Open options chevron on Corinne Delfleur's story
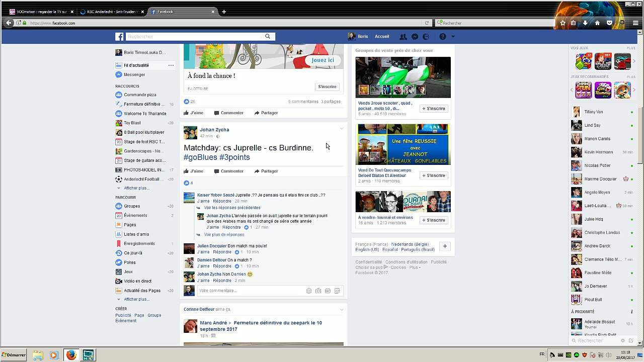Image resolution: width=644 pixels, height=362 pixels. pyautogui.click(x=342, y=309)
